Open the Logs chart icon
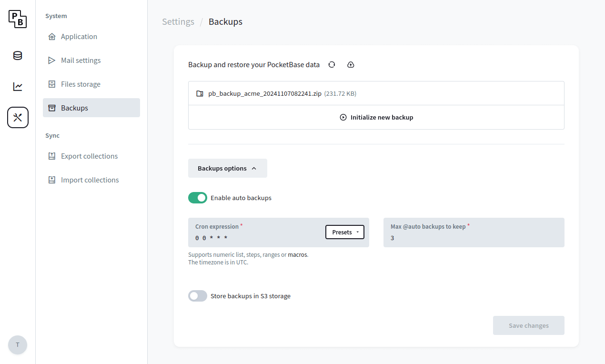Image resolution: width=605 pixels, height=364 pixels. [x=18, y=86]
